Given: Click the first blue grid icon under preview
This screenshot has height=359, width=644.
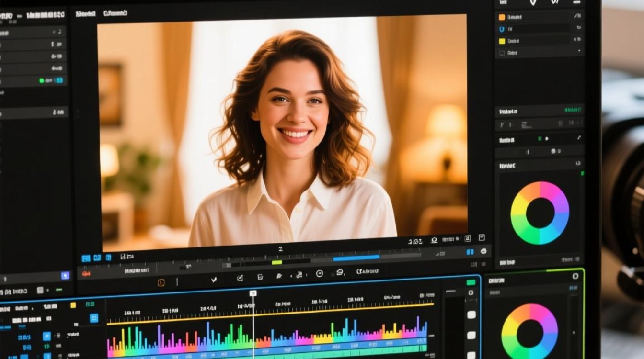Looking at the screenshot, I should [x=86, y=258].
